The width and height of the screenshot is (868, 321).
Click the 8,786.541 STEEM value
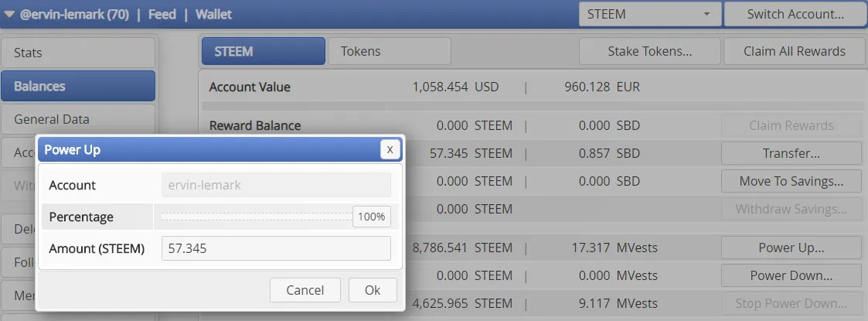(462, 248)
